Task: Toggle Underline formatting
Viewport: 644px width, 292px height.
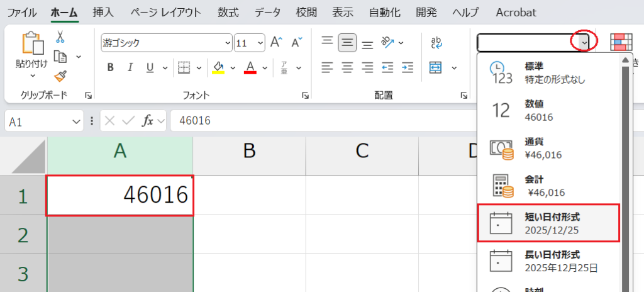Action: click(x=150, y=67)
